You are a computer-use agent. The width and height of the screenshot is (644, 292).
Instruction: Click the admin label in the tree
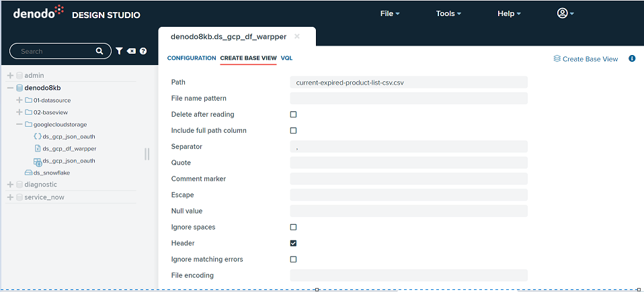click(x=34, y=75)
